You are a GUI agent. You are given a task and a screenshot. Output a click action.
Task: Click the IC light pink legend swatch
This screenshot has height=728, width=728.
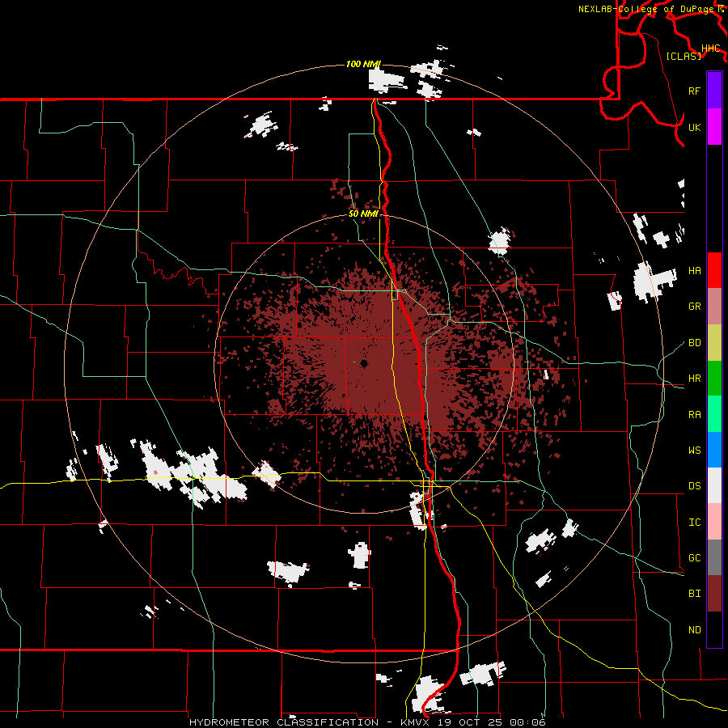coord(714,522)
